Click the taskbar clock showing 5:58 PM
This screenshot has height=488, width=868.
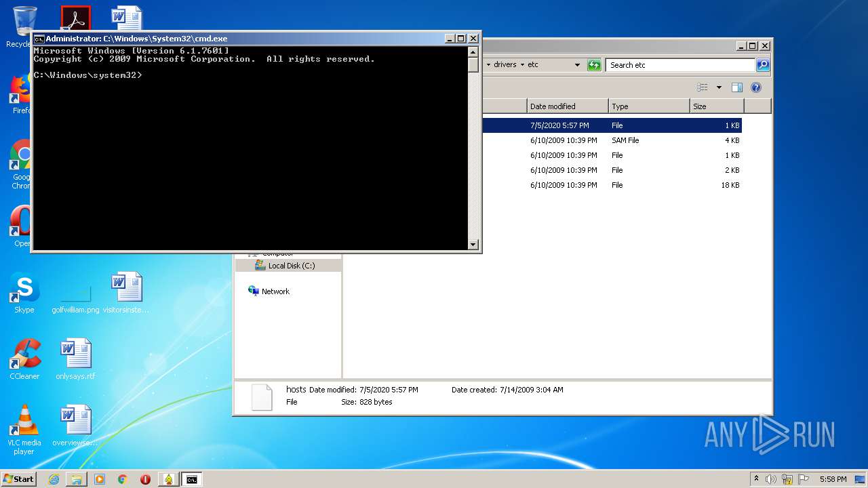(x=833, y=479)
